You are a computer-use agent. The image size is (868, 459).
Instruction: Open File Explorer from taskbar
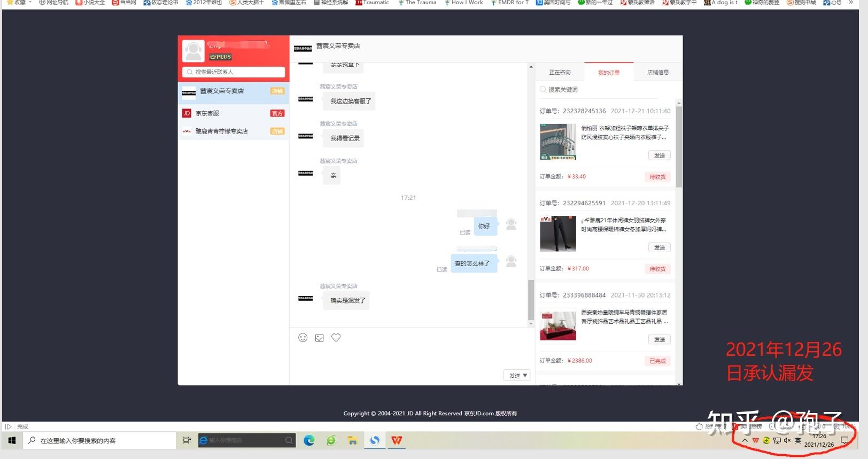click(x=353, y=440)
